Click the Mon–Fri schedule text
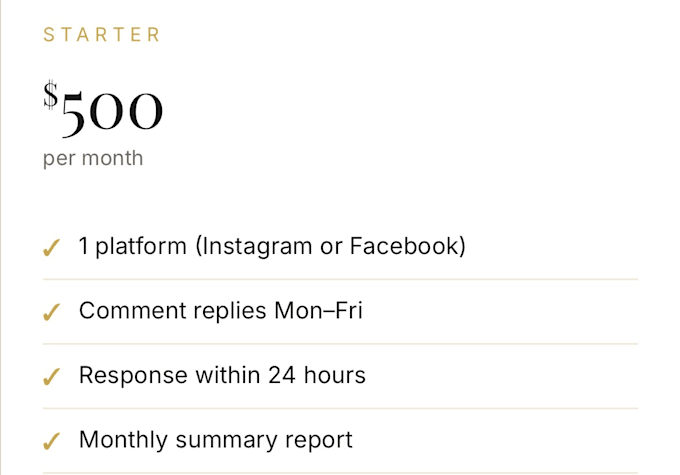The height and width of the screenshot is (475, 680). coord(318,310)
